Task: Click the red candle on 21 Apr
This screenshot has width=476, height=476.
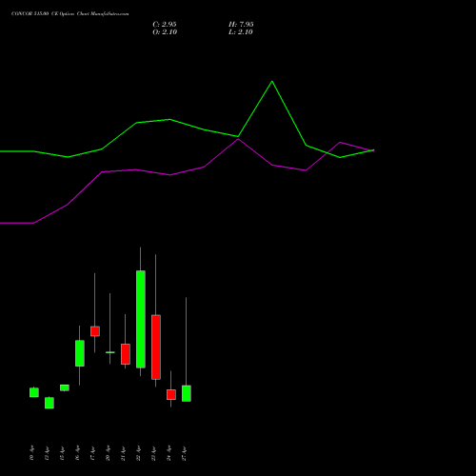Action: coord(126,354)
